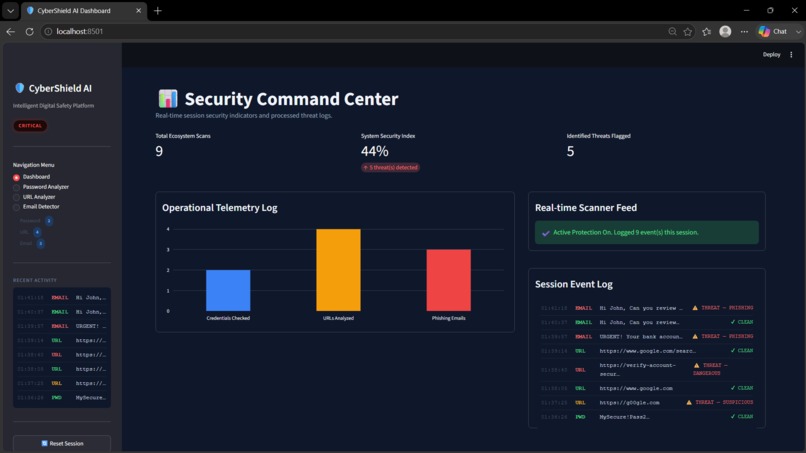The image size is (806, 453).
Task: Click the System Security Index 44% value
Action: pyautogui.click(x=375, y=151)
